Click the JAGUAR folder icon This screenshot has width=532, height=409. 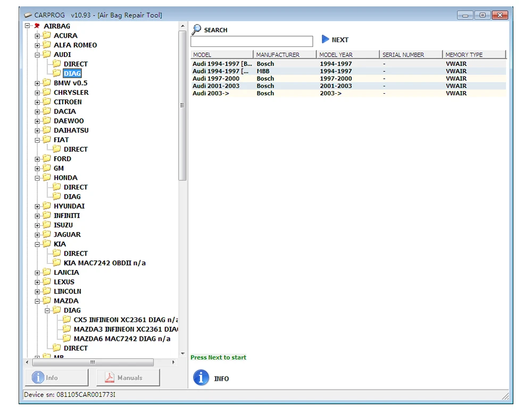coord(47,234)
